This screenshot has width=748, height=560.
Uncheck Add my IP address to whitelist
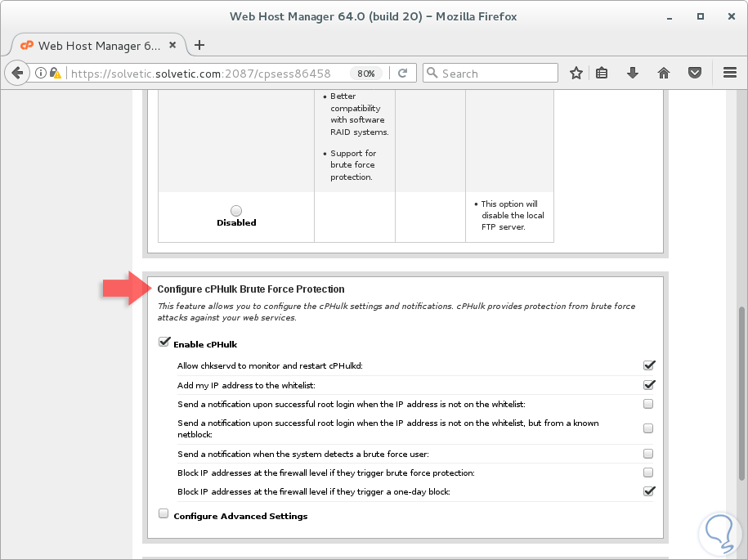[x=649, y=384]
